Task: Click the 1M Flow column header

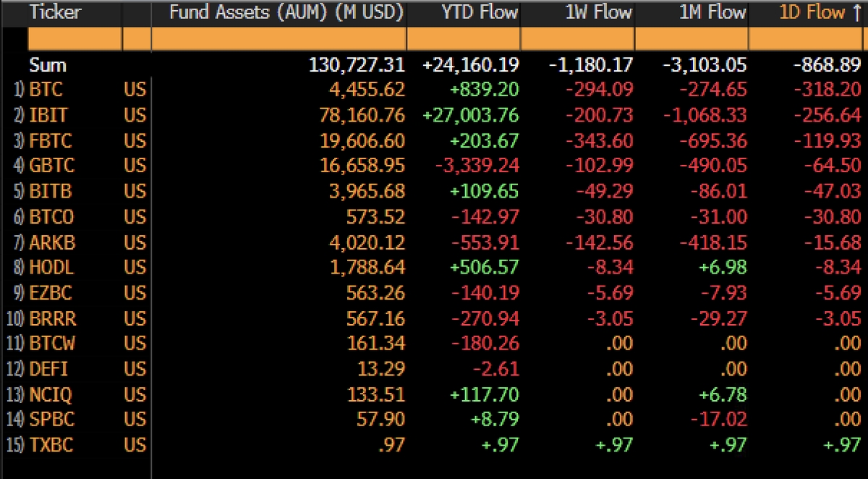Action: click(x=712, y=12)
